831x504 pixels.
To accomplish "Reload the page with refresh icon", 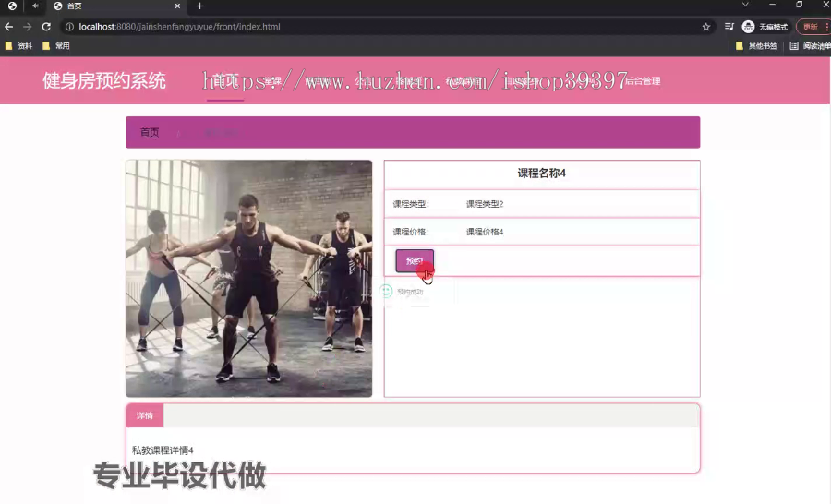I will coord(47,27).
